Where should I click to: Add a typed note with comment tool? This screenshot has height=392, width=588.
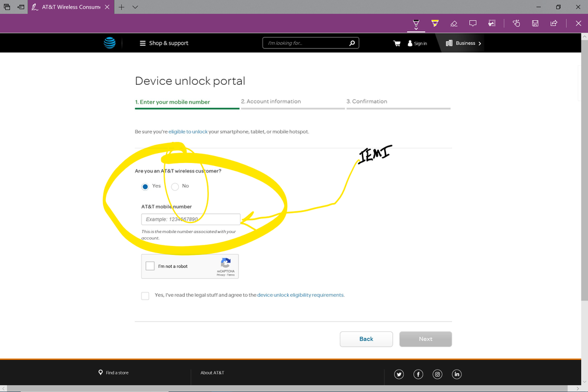[x=473, y=24]
